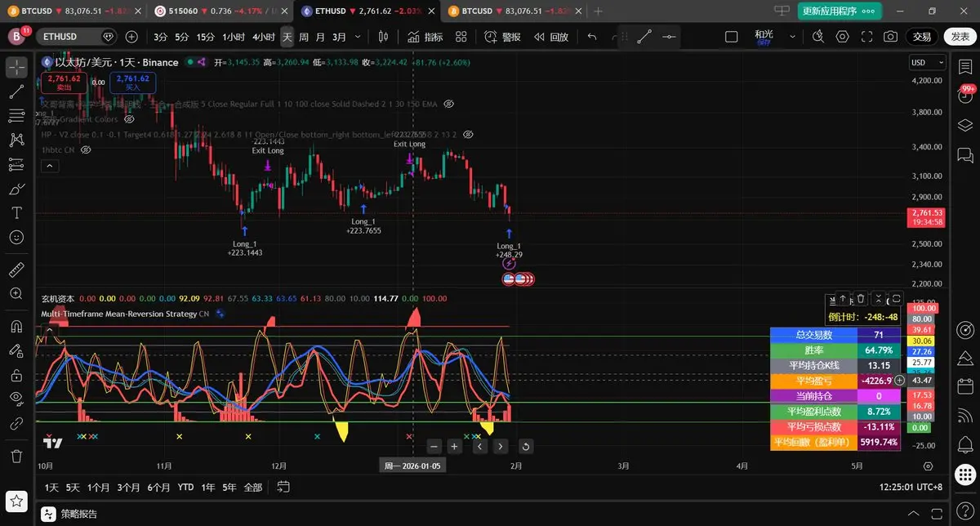Toggle lock all drawings
The width and height of the screenshot is (980, 526).
(16, 375)
